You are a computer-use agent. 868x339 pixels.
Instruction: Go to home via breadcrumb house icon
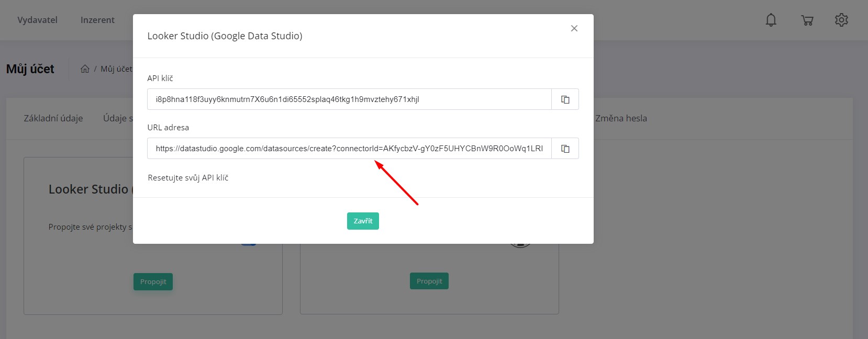[x=85, y=69]
